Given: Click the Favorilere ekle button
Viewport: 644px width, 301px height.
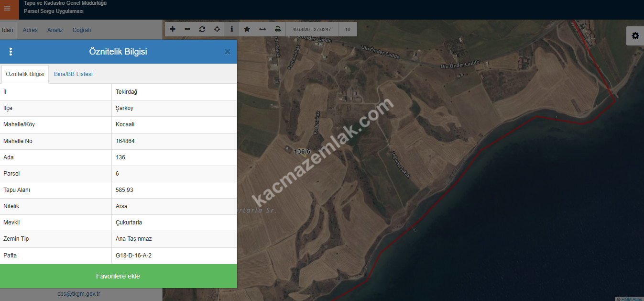Looking at the screenshot, I should click(x=118, y=276).
